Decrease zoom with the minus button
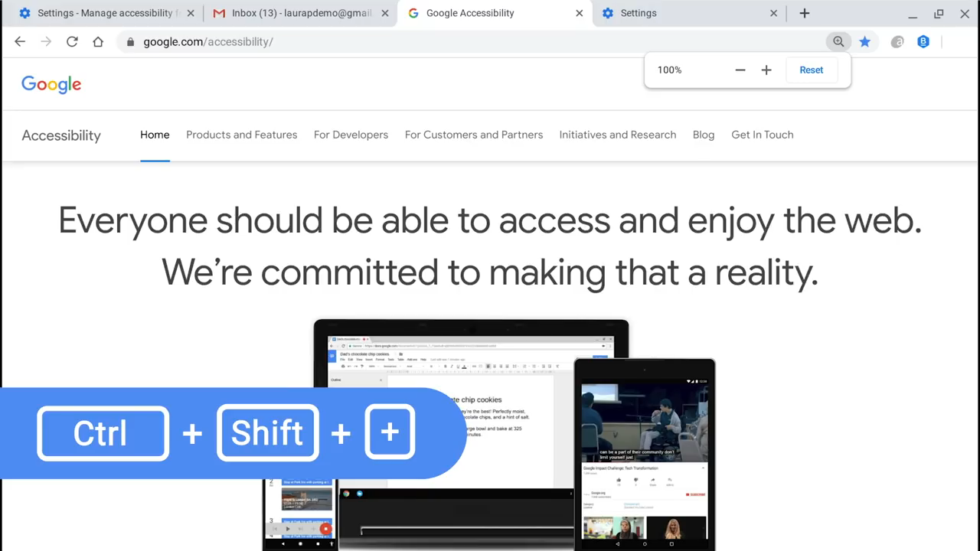980x551 pixels. click(x=740, y=70)
